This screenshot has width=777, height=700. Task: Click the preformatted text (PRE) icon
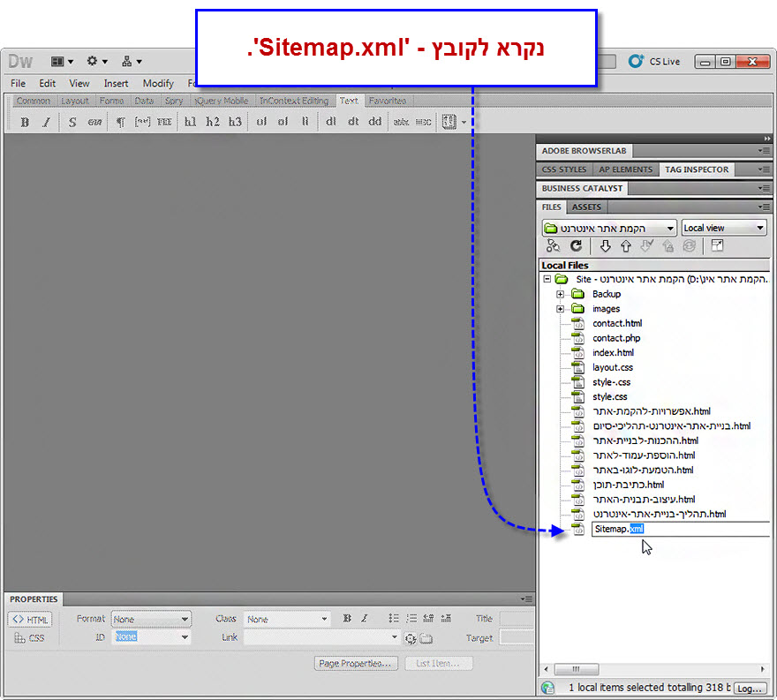point(164,122)
